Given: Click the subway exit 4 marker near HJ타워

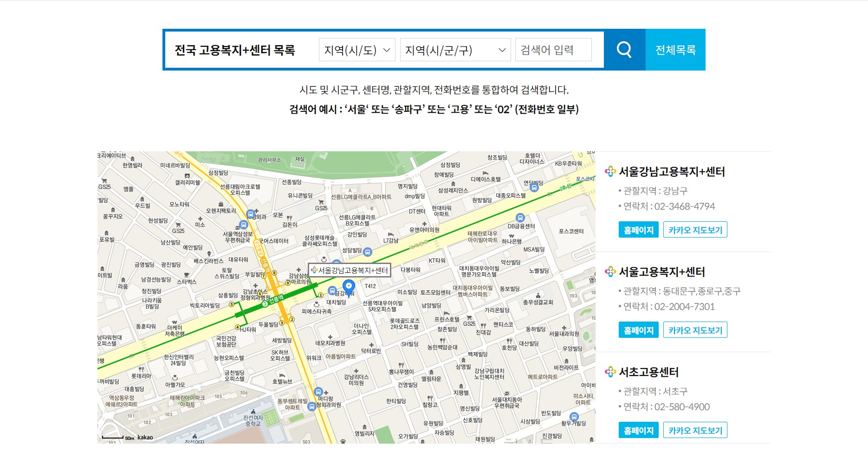Looking at the screenshot, I should (x=237, y=328).
